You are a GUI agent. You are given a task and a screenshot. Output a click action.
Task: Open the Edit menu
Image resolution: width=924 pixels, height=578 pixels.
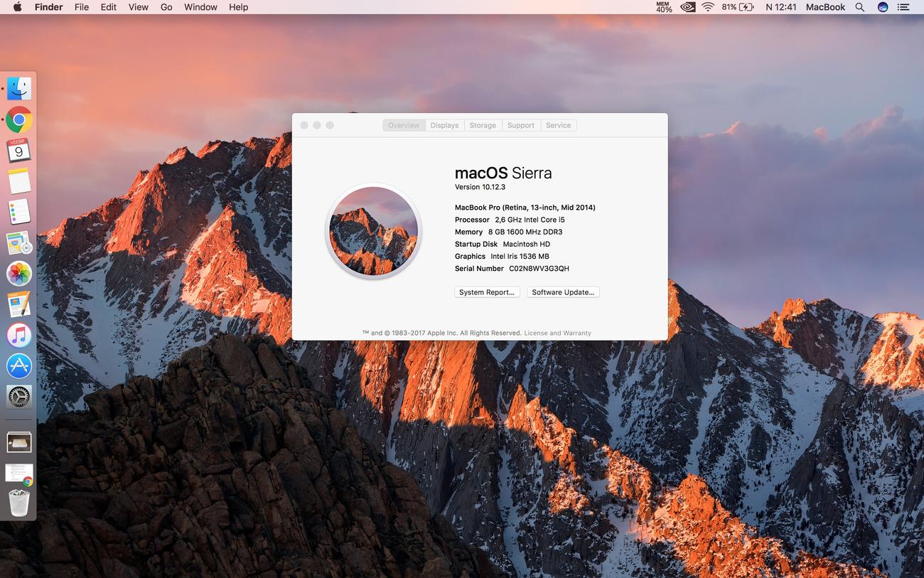click(x=108, y=7)
